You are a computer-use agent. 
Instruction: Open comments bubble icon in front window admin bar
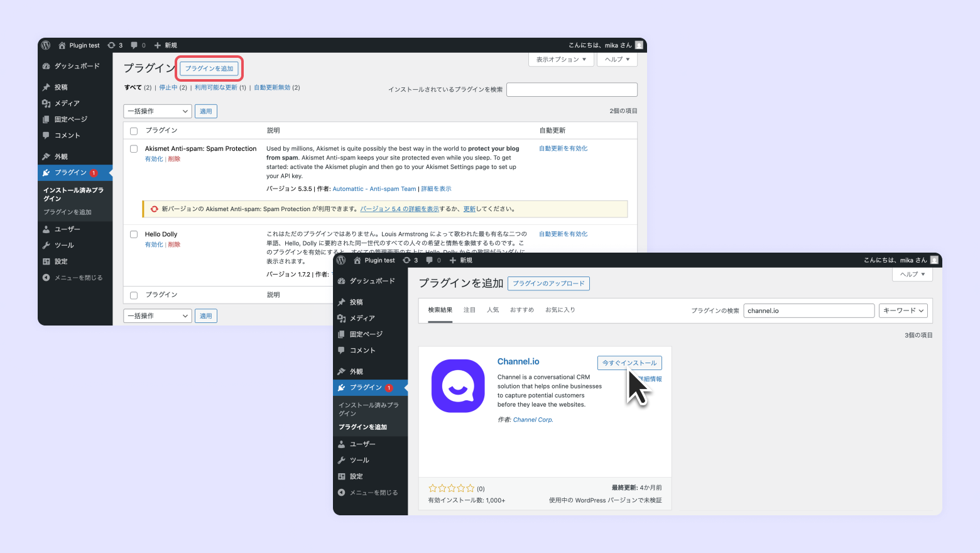[429, 260]
